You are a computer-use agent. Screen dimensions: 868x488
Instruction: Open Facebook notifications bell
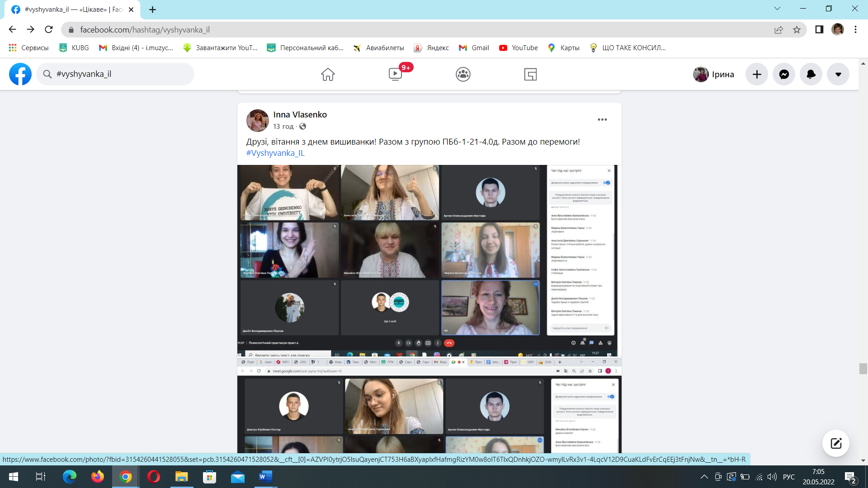[x=811, y=74]
